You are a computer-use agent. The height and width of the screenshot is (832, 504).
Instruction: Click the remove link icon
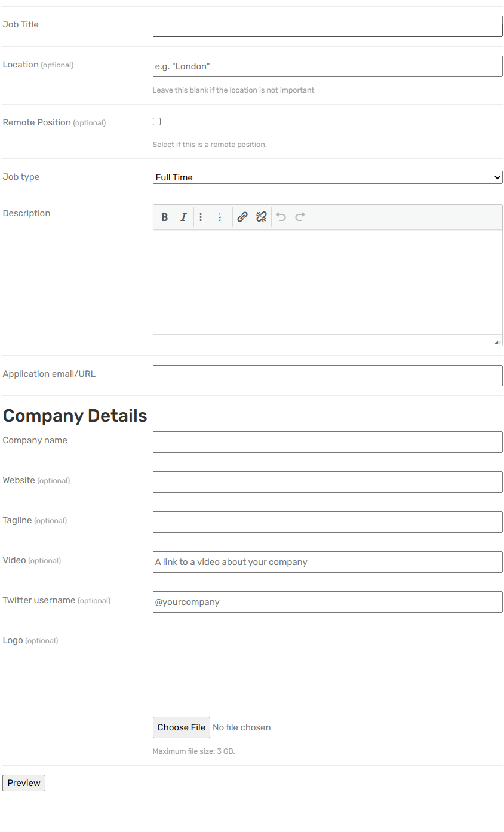click(x=261, y=217)
